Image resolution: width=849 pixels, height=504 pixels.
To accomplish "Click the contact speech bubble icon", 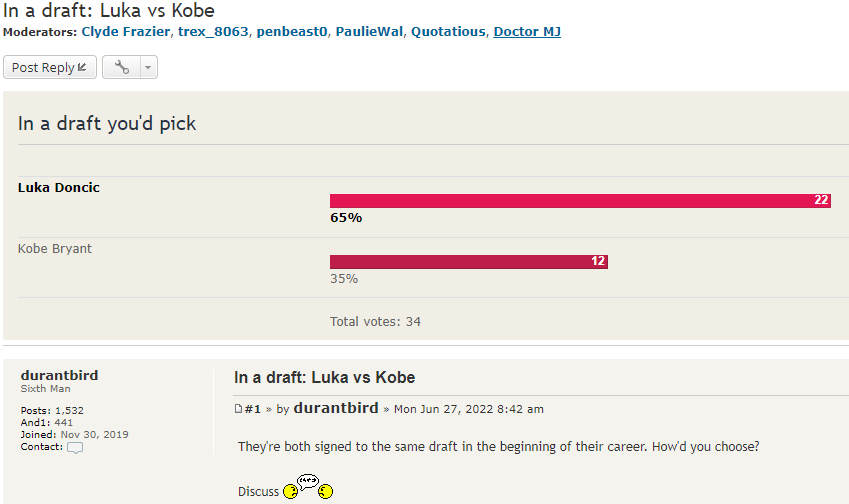I will point(75,447).
